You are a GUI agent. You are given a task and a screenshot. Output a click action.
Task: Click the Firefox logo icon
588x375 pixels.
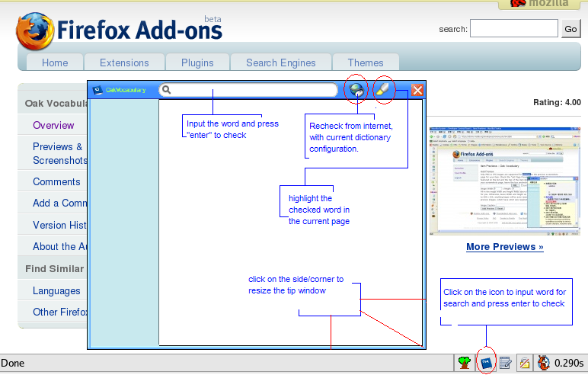35,30
